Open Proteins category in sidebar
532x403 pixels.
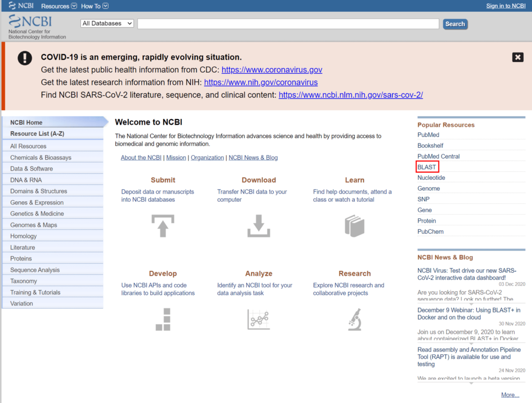53,258
